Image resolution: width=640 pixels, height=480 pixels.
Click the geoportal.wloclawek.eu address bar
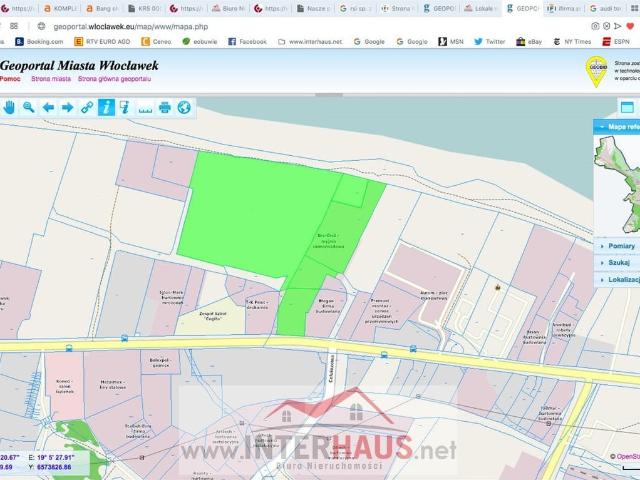(x=131, y=27)
